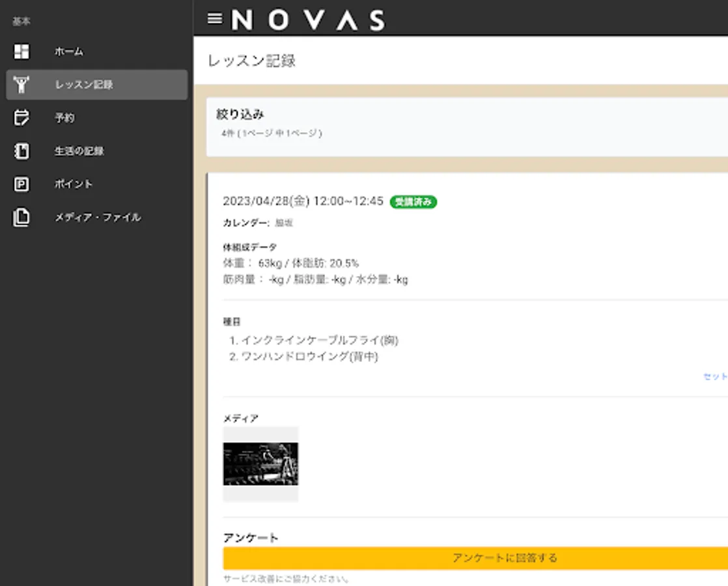The height and width of the screenshot is (586, 728).
Task: Click the NOVAS logo in header
Action: pyautogui.click(x=308, y=20)
